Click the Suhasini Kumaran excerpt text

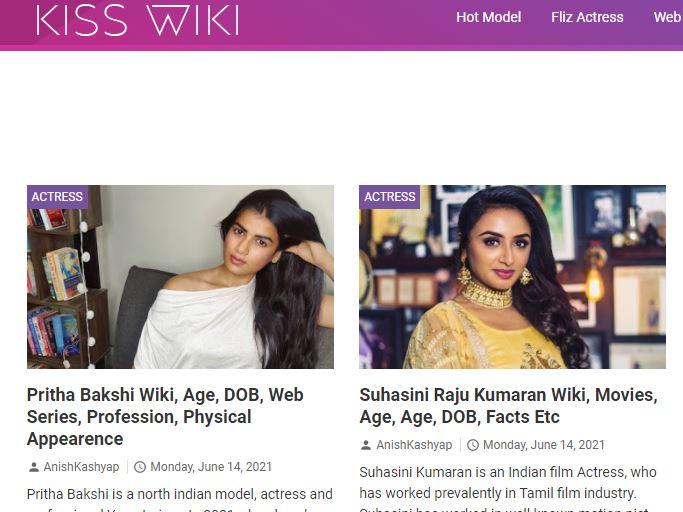508,490
